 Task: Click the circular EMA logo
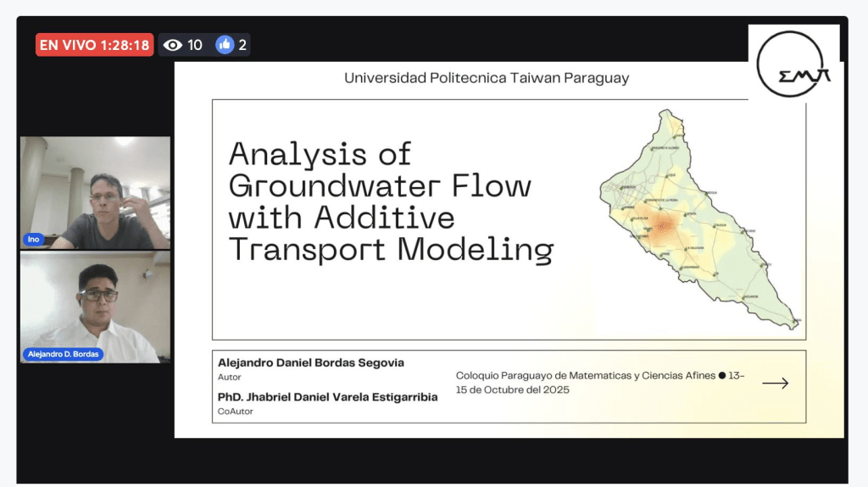(x=793, y=64)
